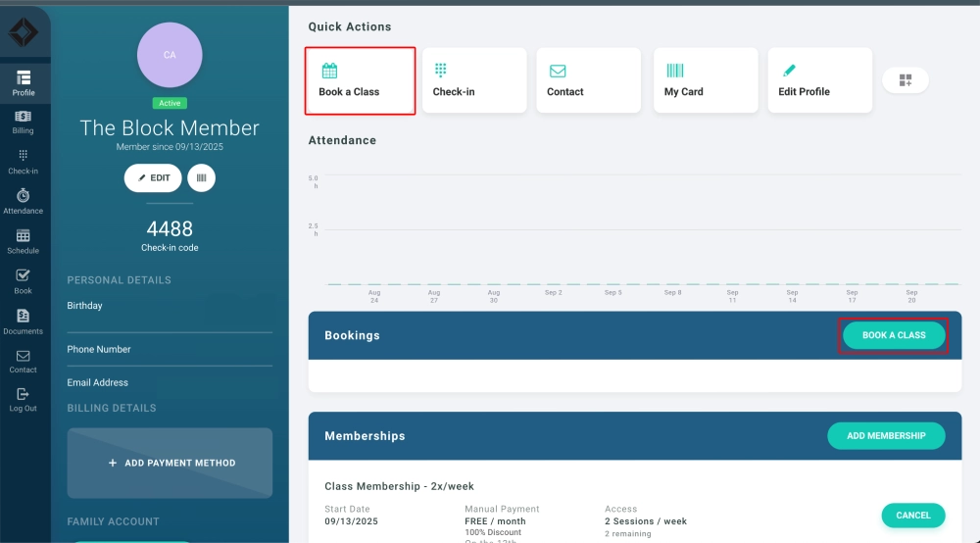980x543 pixels.
Task: Open the Contact sidebar item
Action: point(24,361)
